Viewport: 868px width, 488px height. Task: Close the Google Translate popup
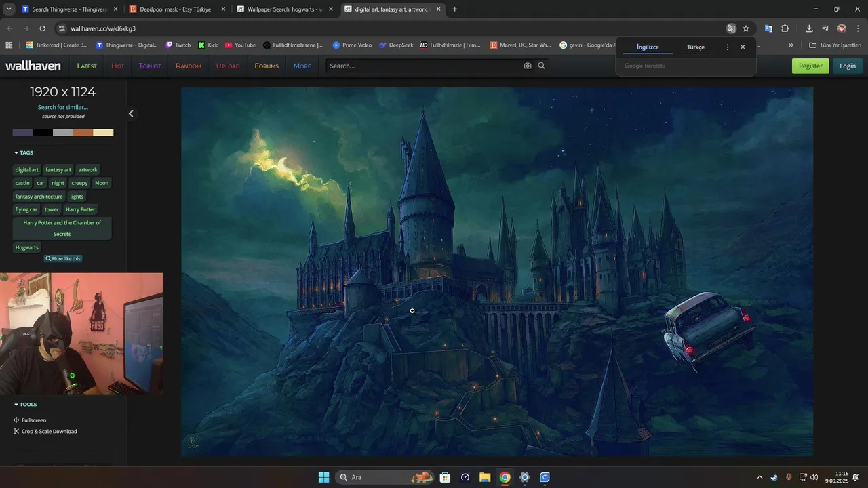(743, 47)
